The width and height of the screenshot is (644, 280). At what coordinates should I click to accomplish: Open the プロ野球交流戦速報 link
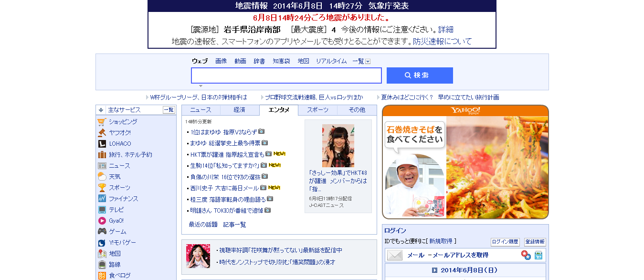click(314, 97)
